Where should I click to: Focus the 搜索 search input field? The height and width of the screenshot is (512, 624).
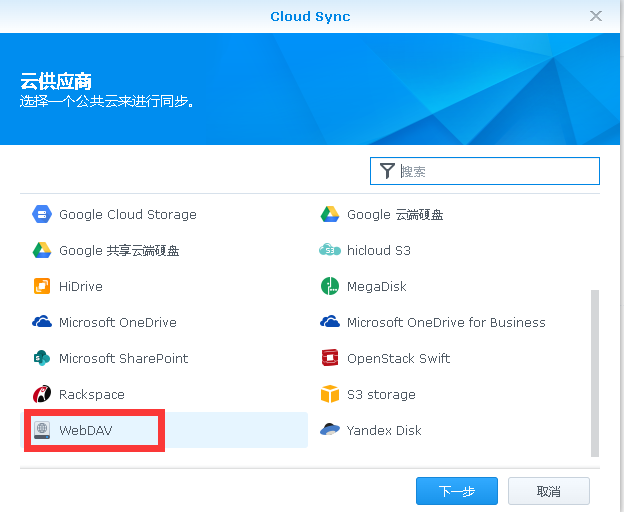pyautogui.click(x=485, y=171)
